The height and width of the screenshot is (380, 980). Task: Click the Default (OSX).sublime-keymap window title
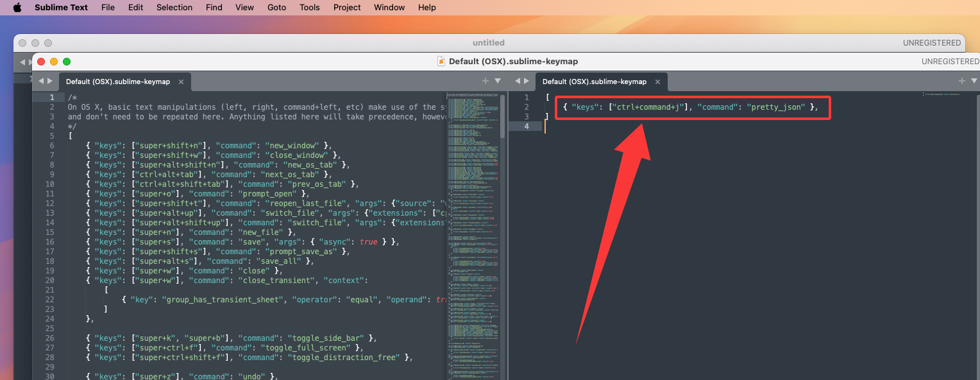click(513, 62)
